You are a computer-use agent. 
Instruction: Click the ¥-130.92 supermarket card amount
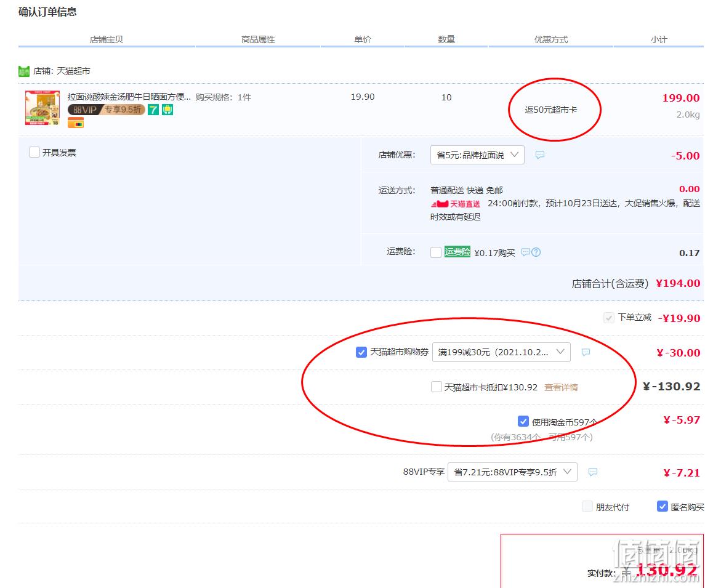click(671, 387)
